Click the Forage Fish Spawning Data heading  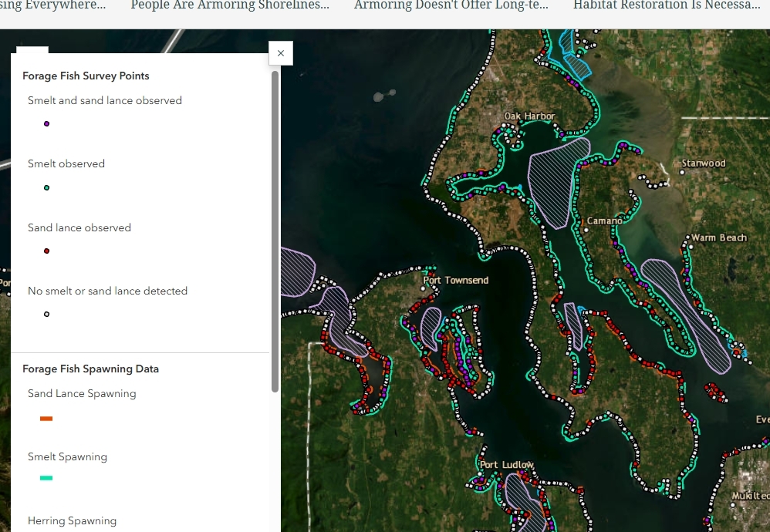[90, 369]
